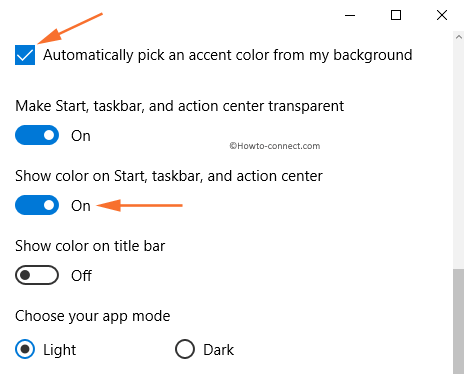Maximize the Settings window

pos(396,15)
